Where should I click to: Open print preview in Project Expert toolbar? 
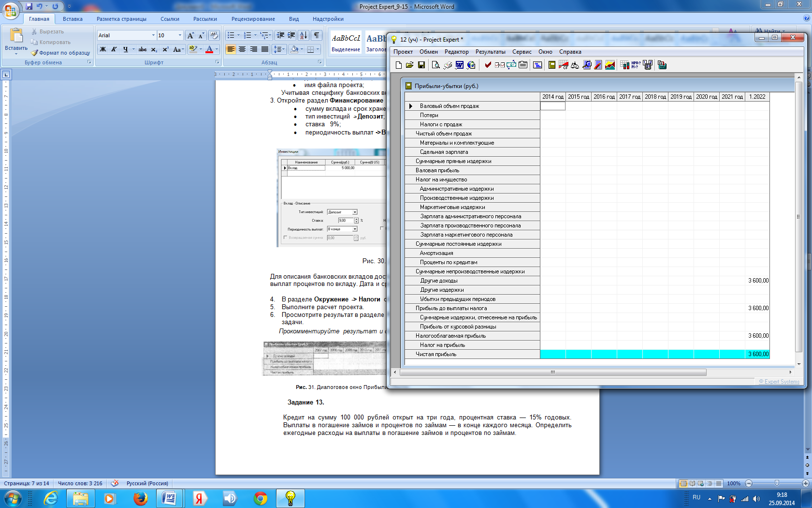[436, 65]
